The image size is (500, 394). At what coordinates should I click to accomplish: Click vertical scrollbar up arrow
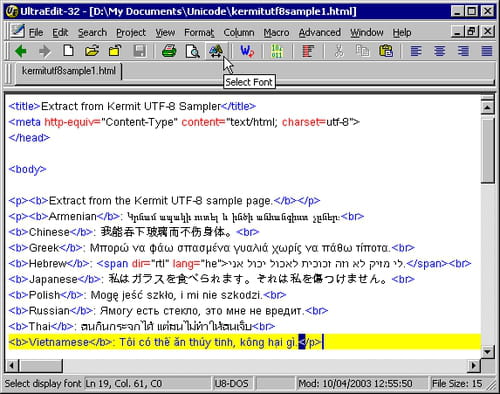point(487,107)
